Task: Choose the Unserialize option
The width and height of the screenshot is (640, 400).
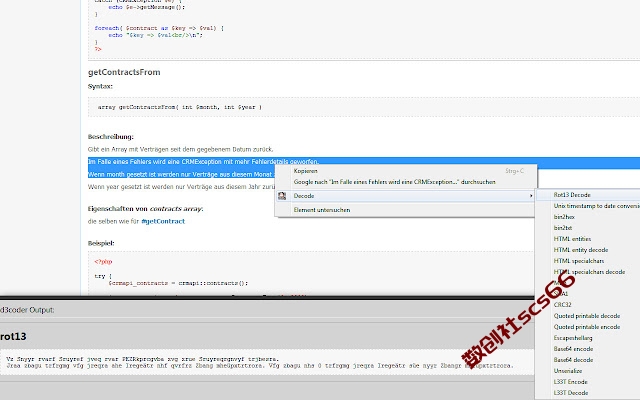Action: pos(568,371)
